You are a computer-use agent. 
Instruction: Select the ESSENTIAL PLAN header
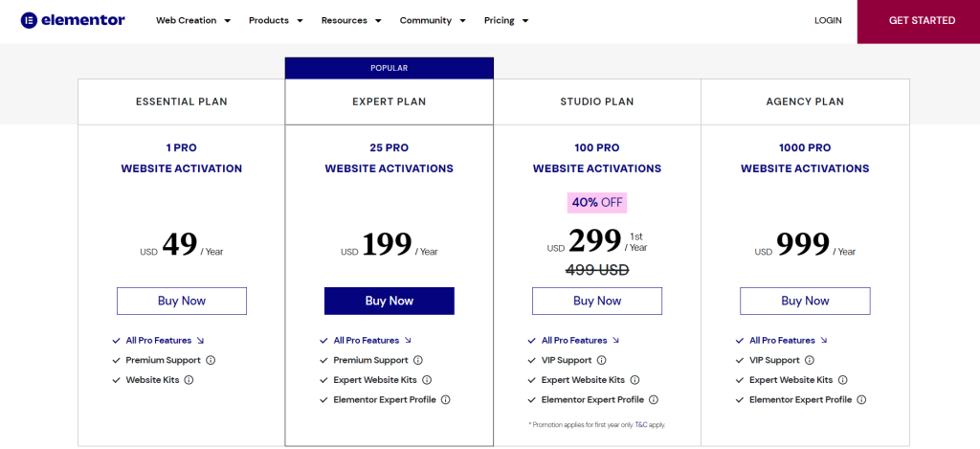tap(182, 101)
